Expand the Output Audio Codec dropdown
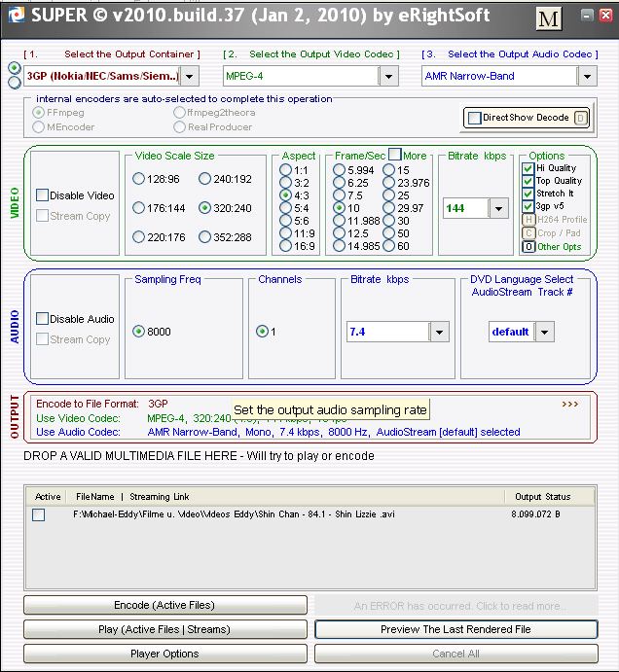The width and height of the screenshot is (619, 672). [x=587, y=76]
